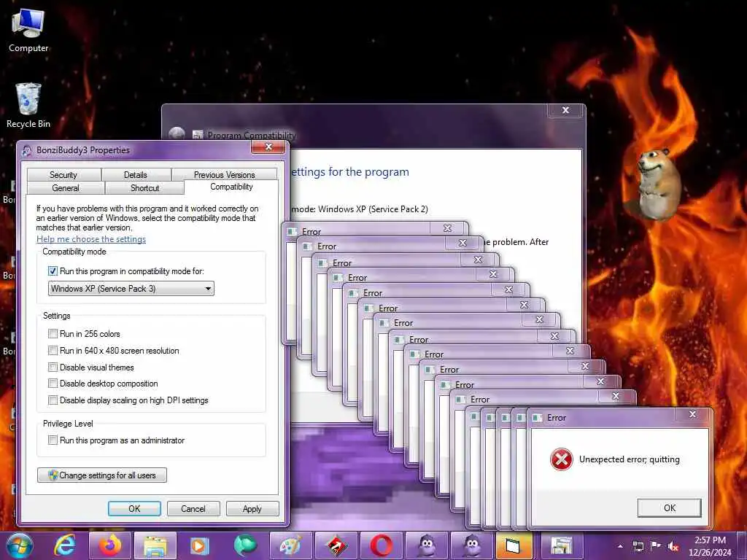Screen dimensions: 747x560
Task: Launch Firefox from the taskbar
Action: (110, 545)
